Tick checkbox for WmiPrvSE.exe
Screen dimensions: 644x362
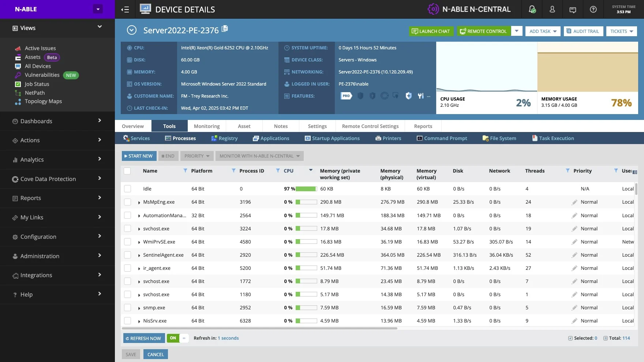[x=127, y=242]
